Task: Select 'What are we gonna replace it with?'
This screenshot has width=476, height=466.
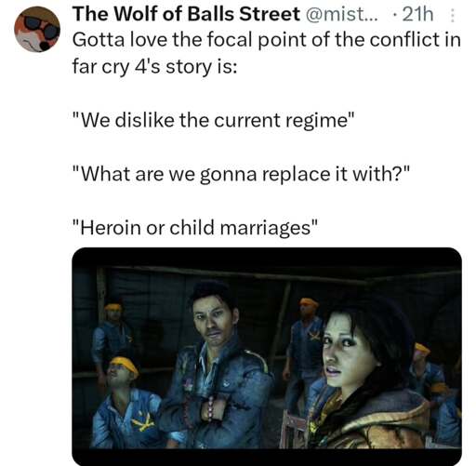Action: coord(241,174)
